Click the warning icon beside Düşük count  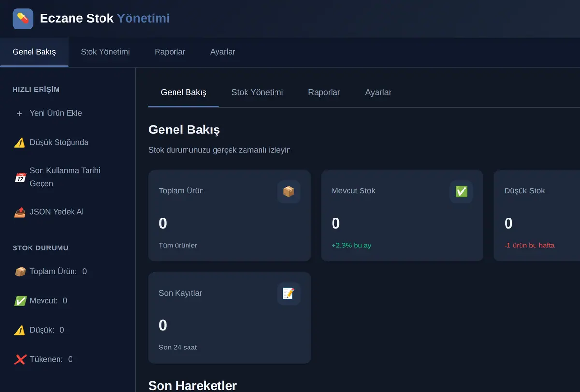point(20,330)
